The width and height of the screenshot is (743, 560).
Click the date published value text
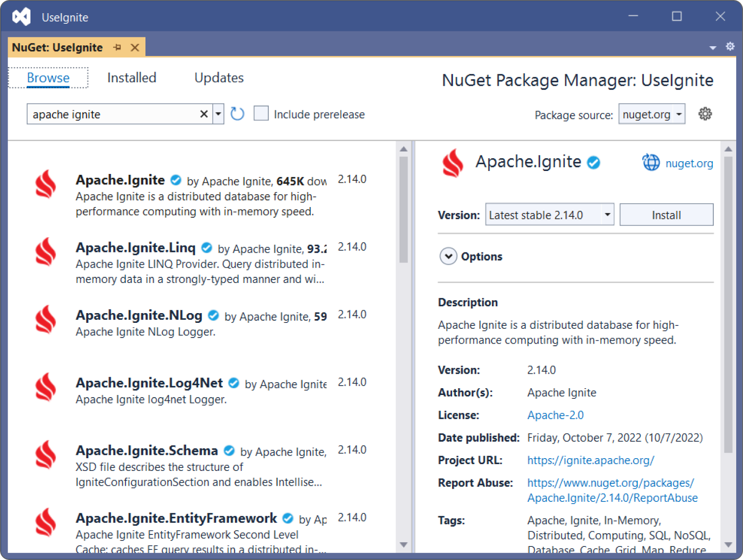pos(615,438)
